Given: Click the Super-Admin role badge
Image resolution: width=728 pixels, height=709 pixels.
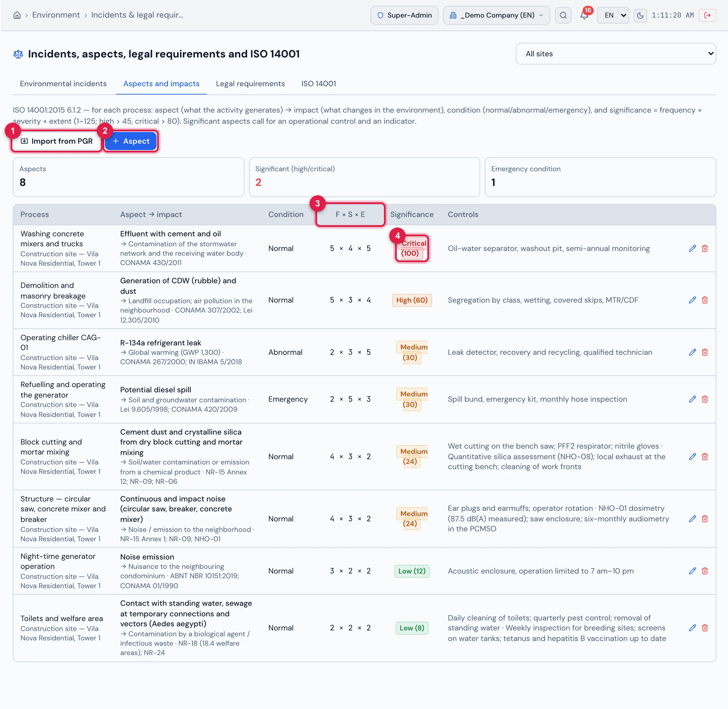Looking at the screenshot, I should tap(404, 15).
